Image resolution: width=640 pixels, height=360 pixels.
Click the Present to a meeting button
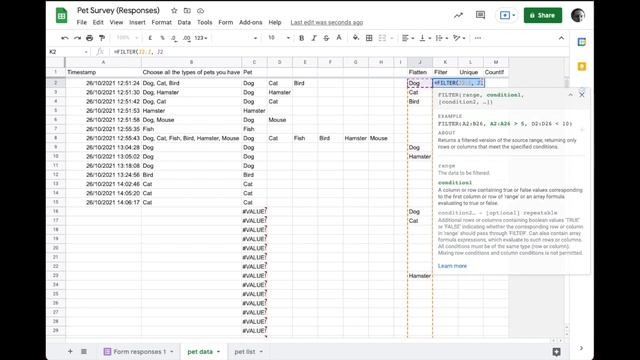(507, 16)
